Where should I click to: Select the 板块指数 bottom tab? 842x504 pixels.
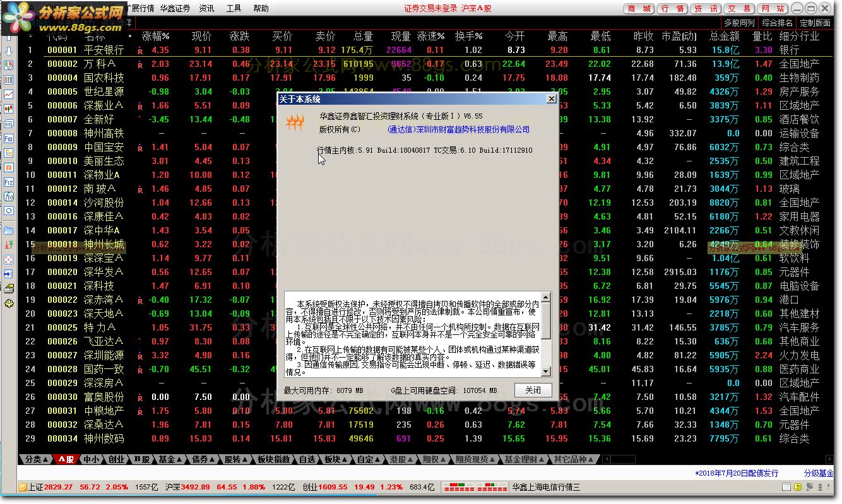coord(274,459)
